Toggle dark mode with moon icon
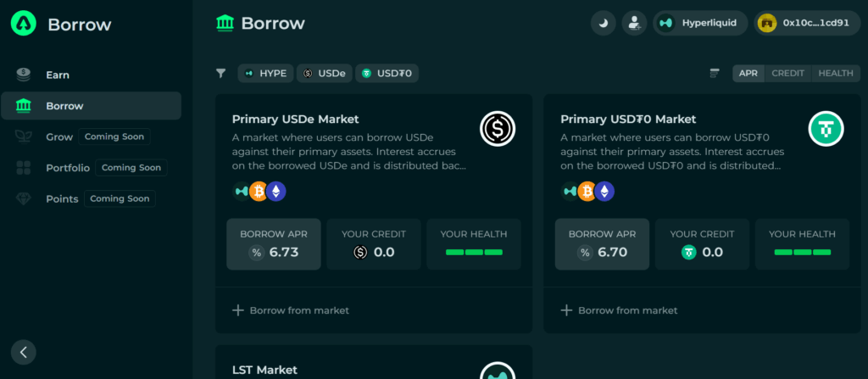 pyautogui.click(x=604, y=23)
